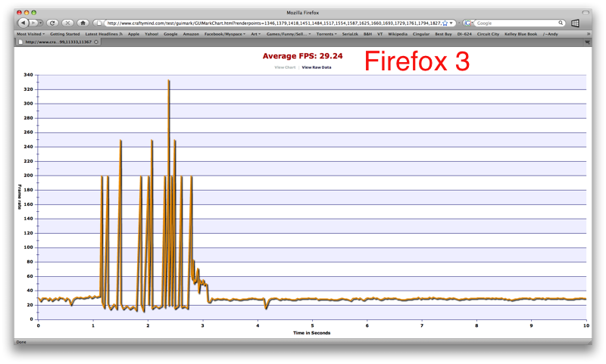606x364 pixels.
Task: Go back with the Back arrow button
Action: (x=23, y=23)
